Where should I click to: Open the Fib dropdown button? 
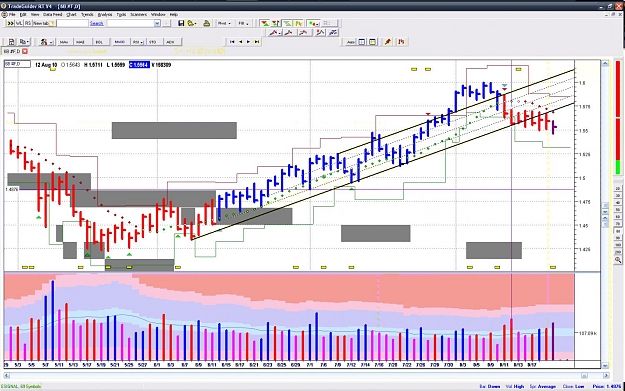(x=243, y=24)
